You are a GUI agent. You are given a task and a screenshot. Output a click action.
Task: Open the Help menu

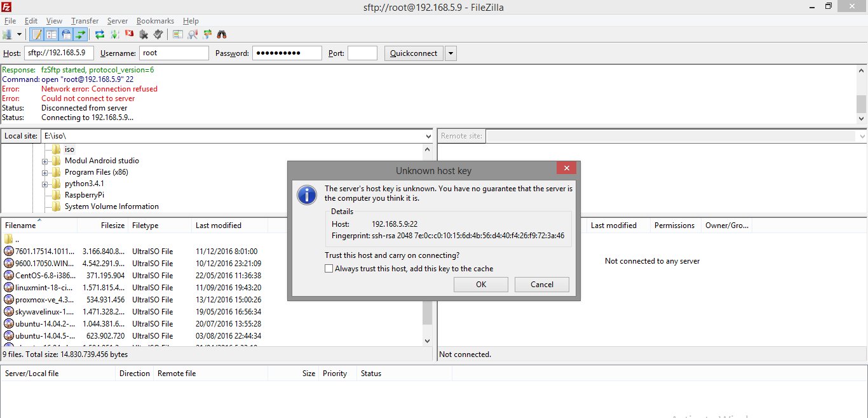pos(191,21)
